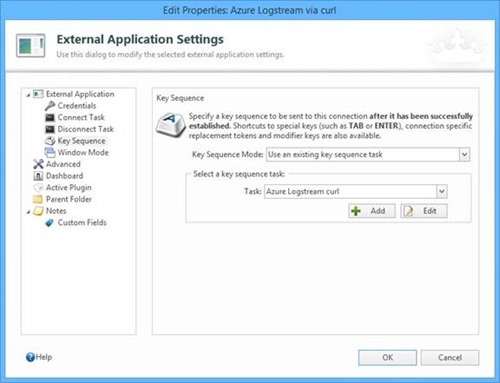Open the Parent Folder page
The height and width of the screenshot is (383, 500).
click(x=69, y=199)
